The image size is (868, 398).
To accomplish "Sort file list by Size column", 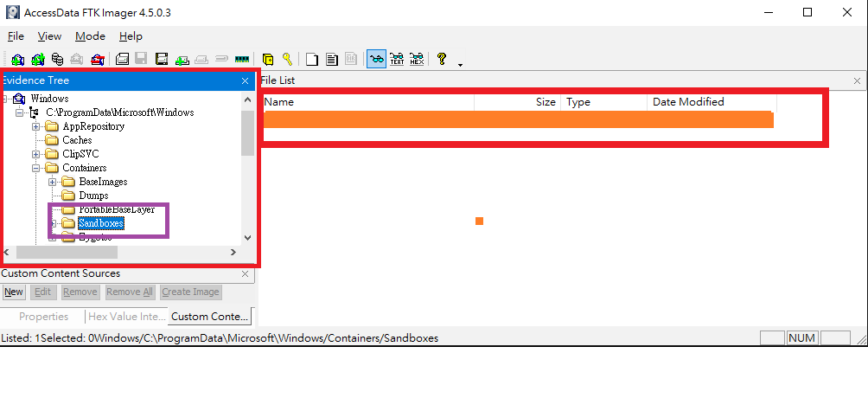I will (518, 102).
